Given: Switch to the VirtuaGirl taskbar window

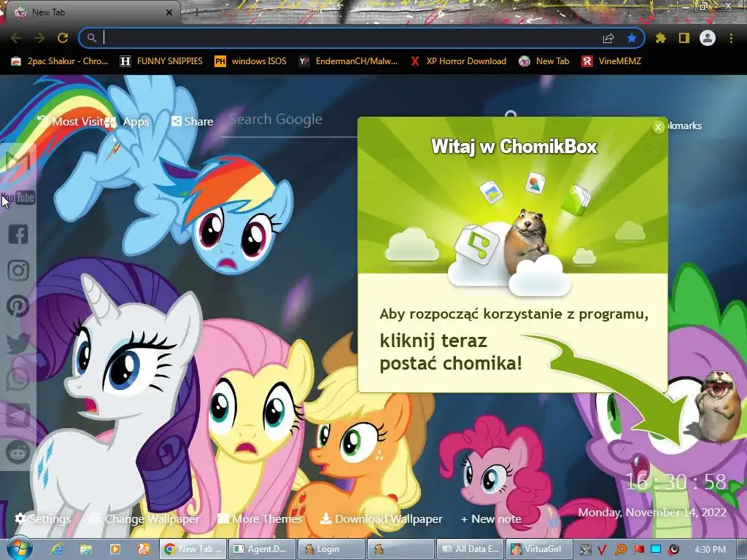Looking at the screenshot, I should tap(539, 549).
